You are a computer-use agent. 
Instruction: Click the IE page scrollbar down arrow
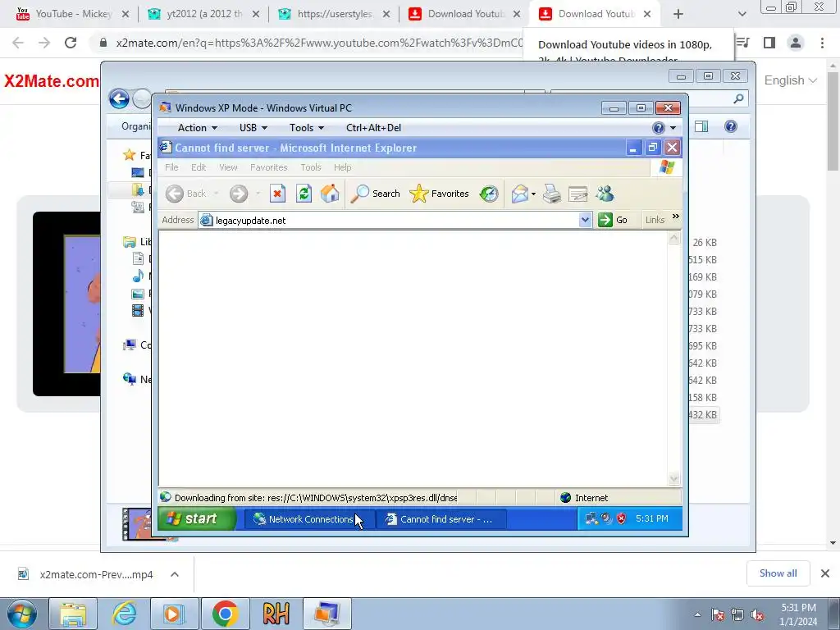click(x=674, y=478)
